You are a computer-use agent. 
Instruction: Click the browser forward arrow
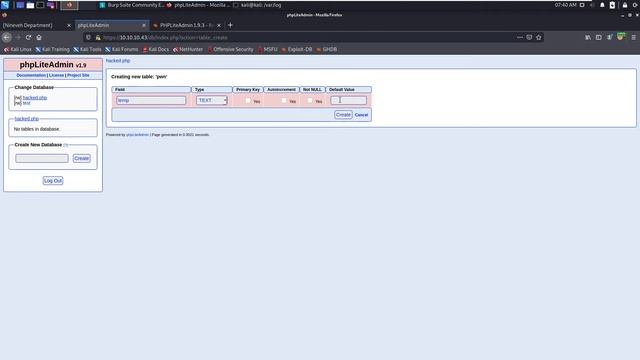18,38
